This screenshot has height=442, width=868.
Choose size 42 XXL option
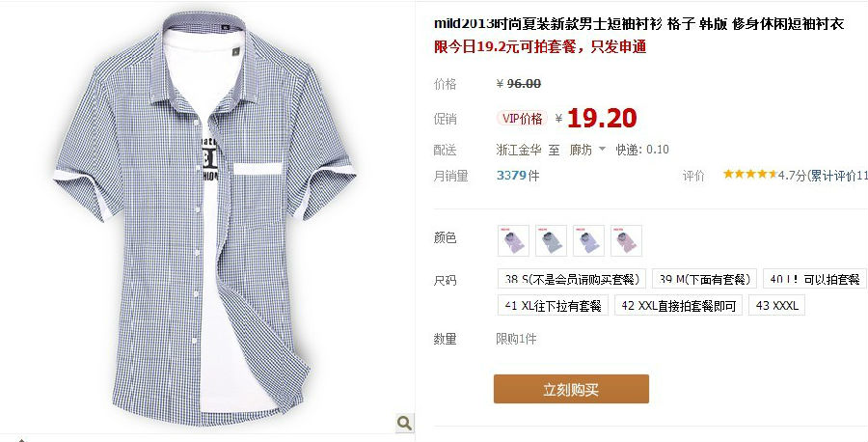pyautogui.click(x=678, y=305)
